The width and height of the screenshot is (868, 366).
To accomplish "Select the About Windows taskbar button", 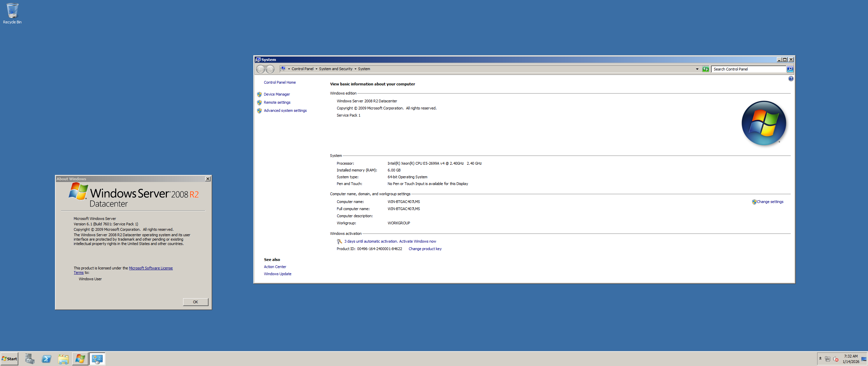I will coord(80,359).
